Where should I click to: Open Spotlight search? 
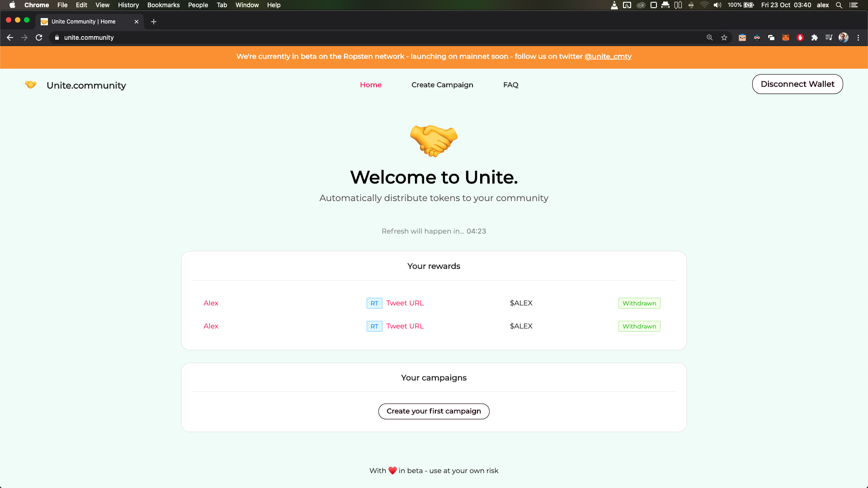click(839, 5)
